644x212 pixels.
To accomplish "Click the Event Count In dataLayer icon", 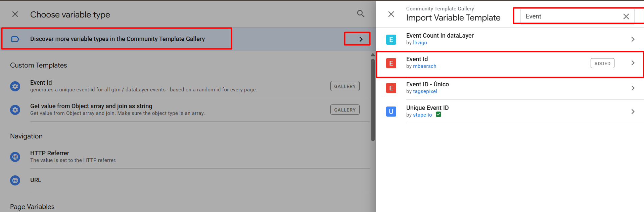I will point(391,40).
